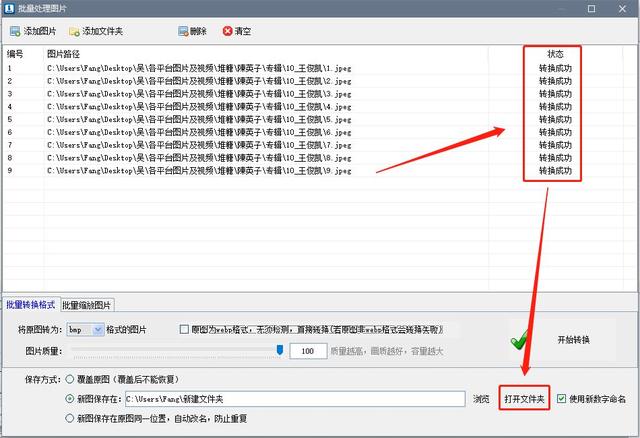Select the row for file 1.jpeg
The image size is (640, 438).
200,68
